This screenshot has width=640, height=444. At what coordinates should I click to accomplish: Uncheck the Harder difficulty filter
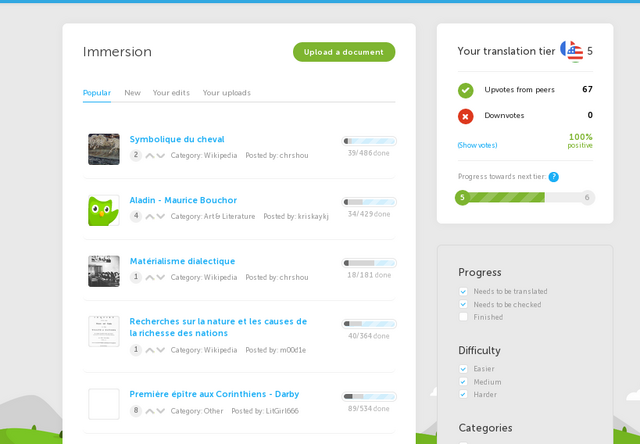[463, 395]
